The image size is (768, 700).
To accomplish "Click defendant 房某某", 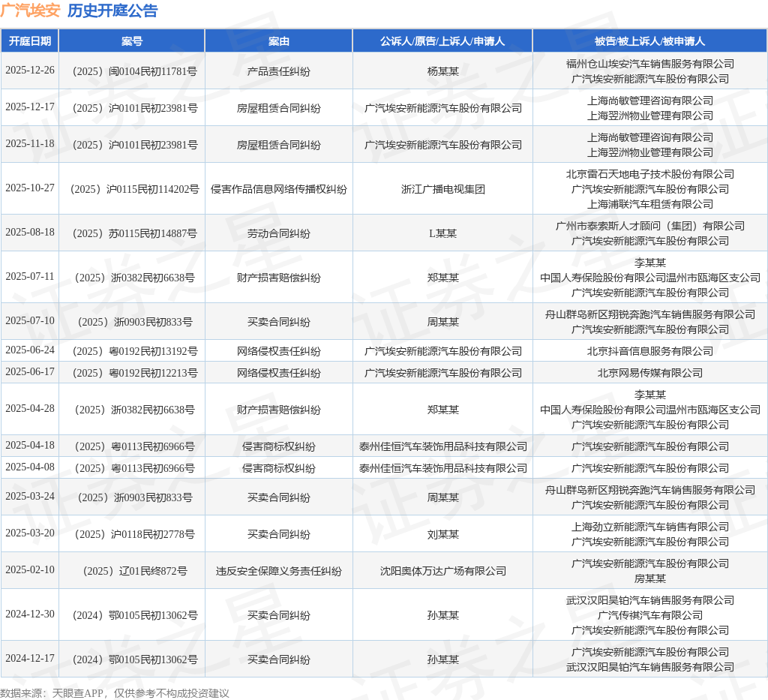I will pos(650,578).
